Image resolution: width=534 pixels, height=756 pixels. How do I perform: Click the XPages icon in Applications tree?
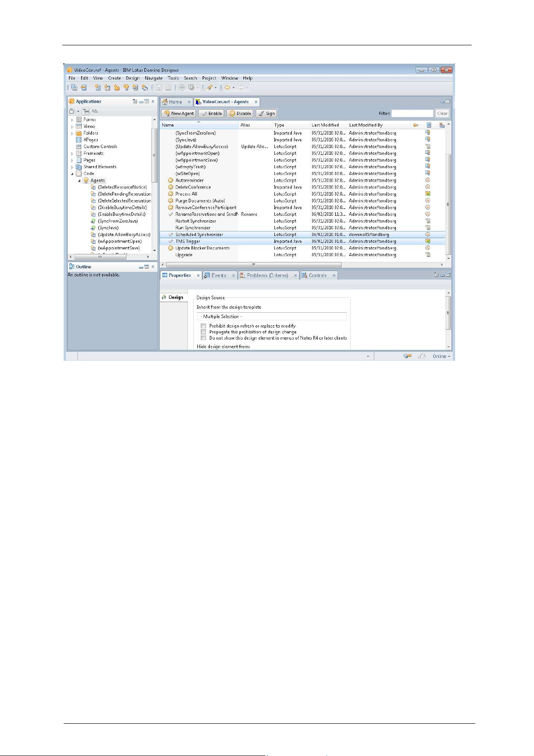pyautogui.click(x=78, y=140)
